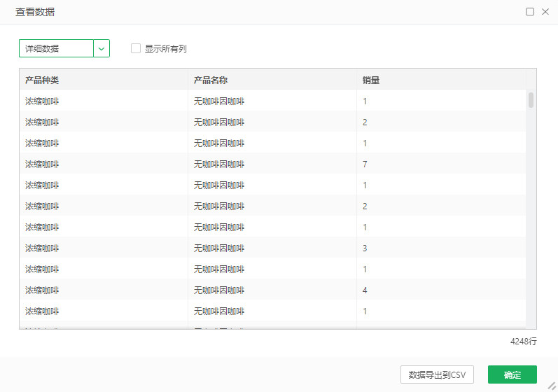Click the sales cell with value 3
This screenshot has width=558, height=392.
(x=365, y=248)
